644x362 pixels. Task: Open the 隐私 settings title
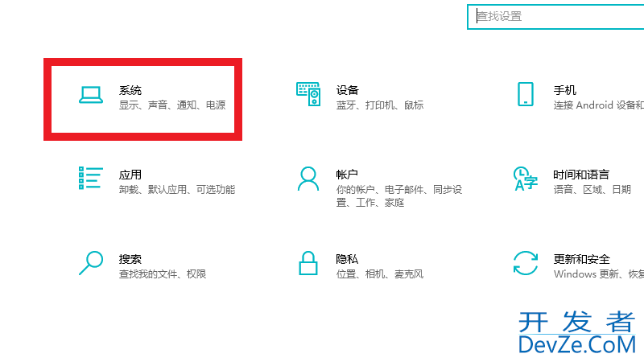[x=347, y=259]
